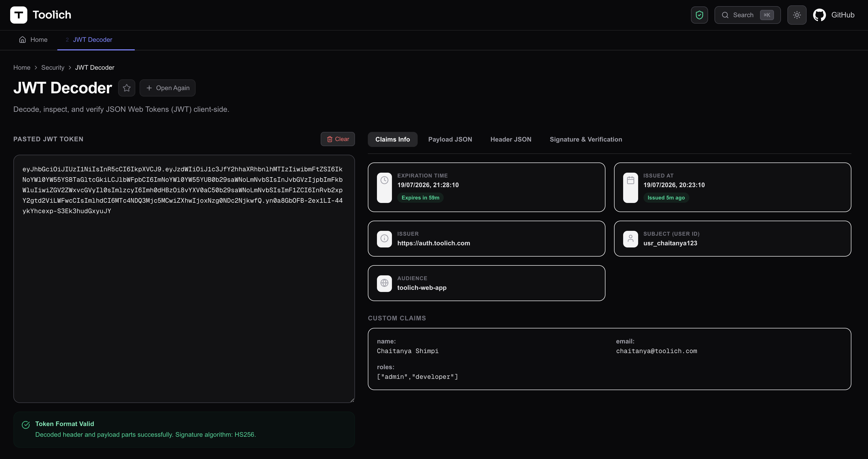Viewport: 868px width, 459px height.
Task: Click the Issued 5m ago badge
Action: point(666,198)
